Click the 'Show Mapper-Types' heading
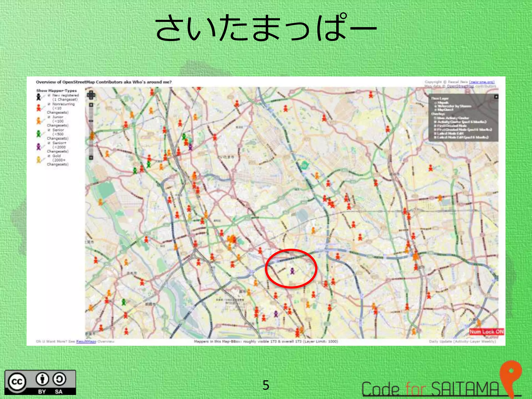 [x=56, y=91]
